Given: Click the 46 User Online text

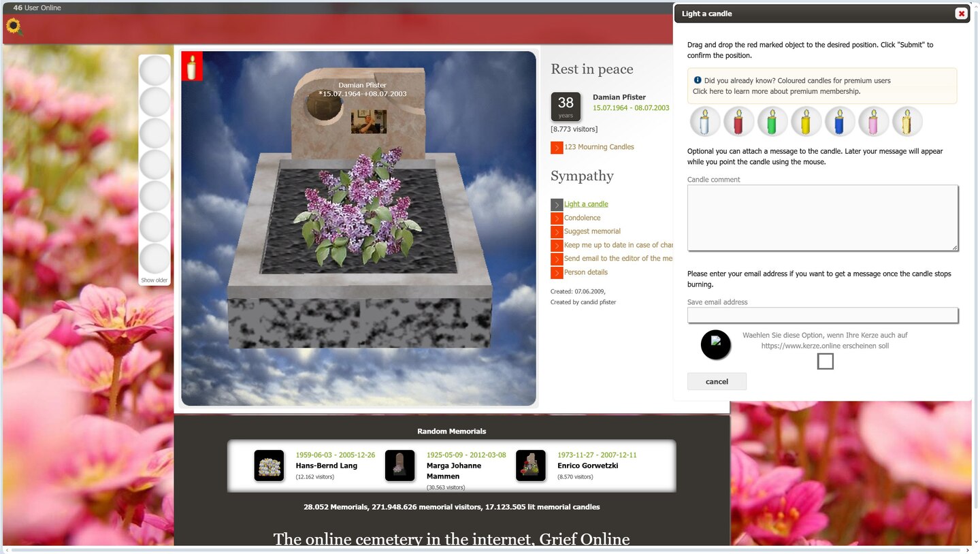Looking at the screenshot, I should (37, 7).
